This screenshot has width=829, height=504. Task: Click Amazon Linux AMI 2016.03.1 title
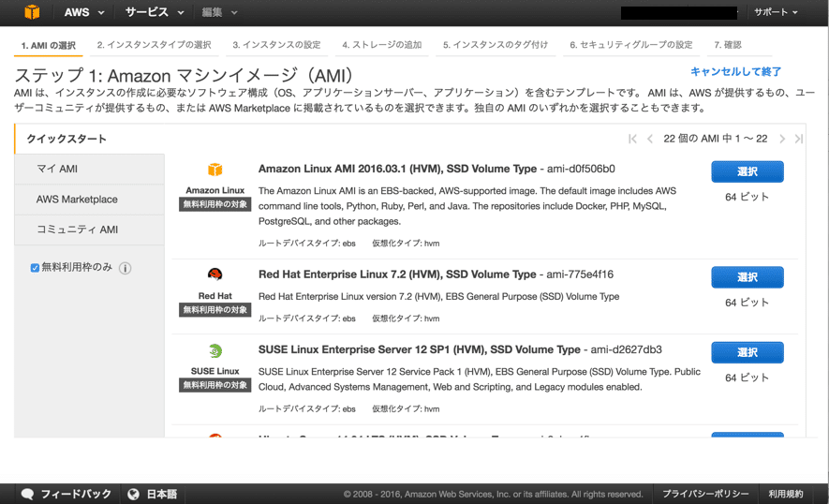click(397, 169)
